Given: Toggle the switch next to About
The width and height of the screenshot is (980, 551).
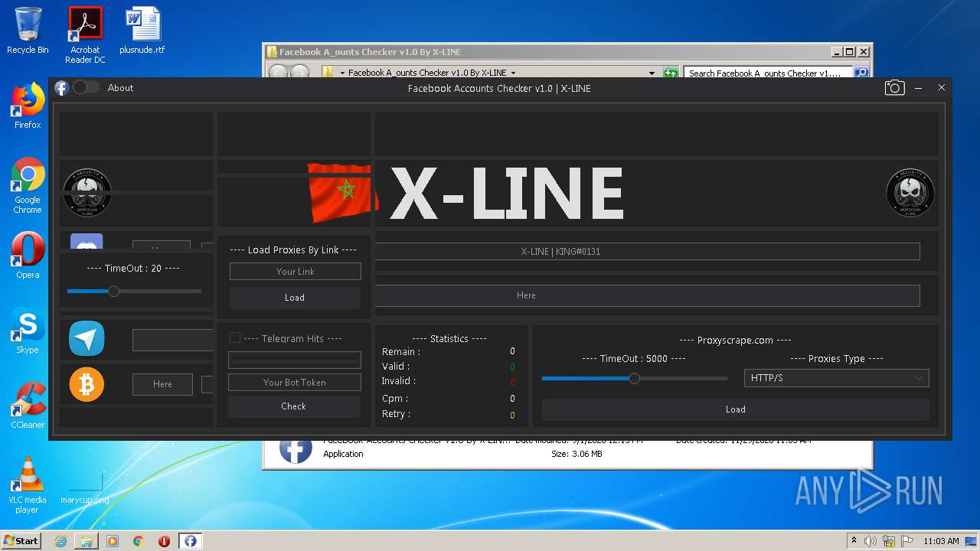Looking at the screenshot, I should click(x=86, y=87).
